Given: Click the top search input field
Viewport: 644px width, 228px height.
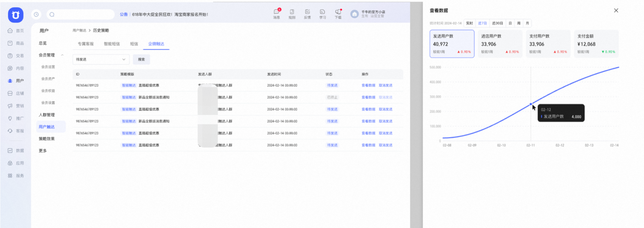Looking at the screenshot, I should (80, 14).
